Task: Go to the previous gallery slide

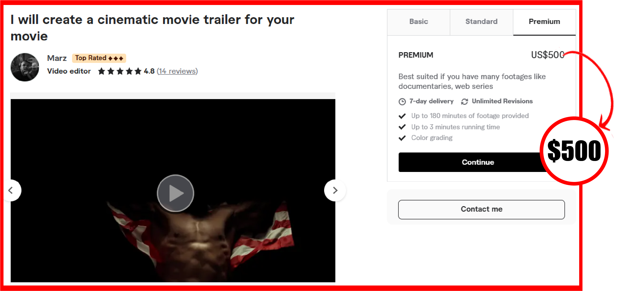Action: point(11,190)
